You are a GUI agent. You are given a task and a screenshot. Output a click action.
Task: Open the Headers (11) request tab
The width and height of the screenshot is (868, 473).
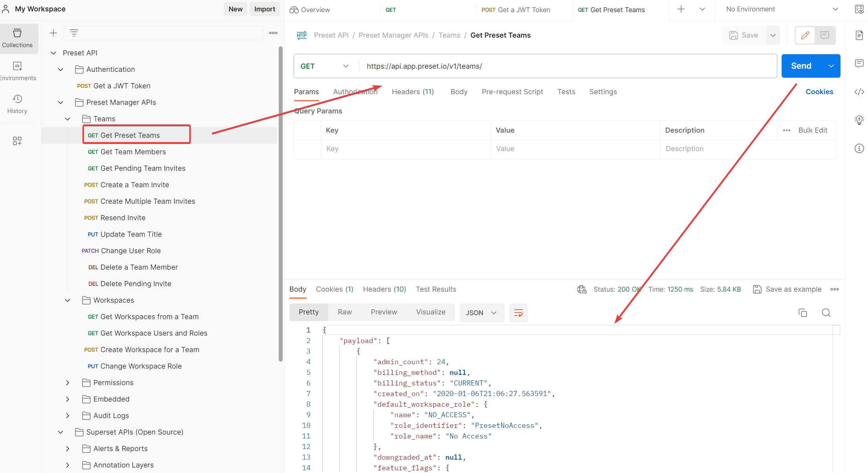(x=413, y=92)
